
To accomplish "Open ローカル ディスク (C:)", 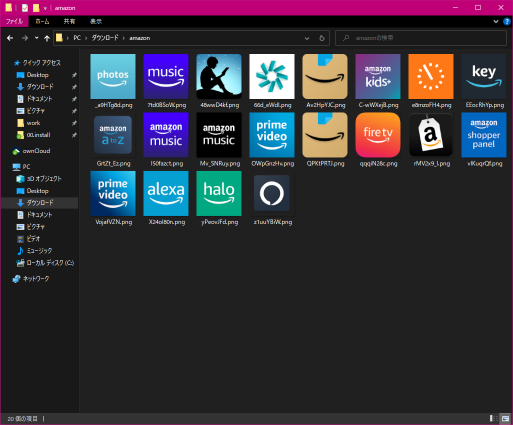I will click(x=50, y=263).
